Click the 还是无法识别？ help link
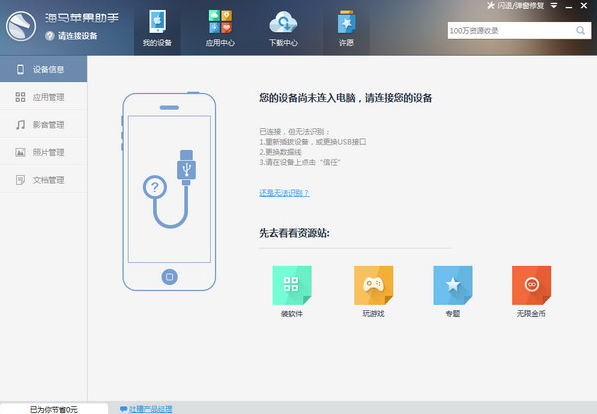This screenshot has width=597, height=414. coord(284,193)
